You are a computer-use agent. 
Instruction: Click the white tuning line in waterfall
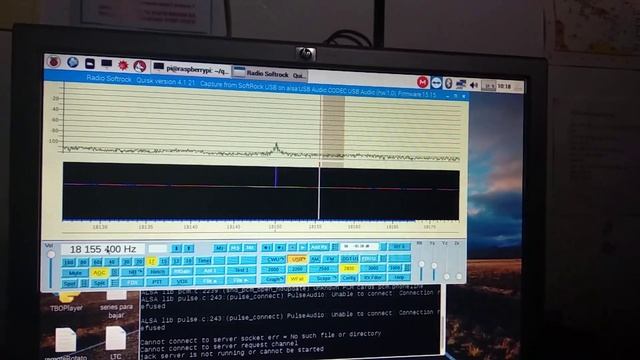[319, 192]
